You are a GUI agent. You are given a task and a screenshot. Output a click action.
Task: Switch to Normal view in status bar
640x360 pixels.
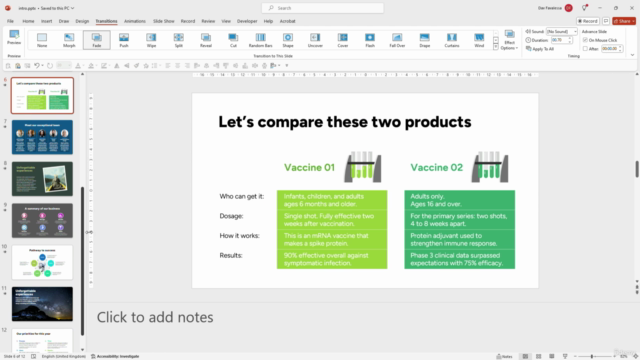tap(525, 356)
